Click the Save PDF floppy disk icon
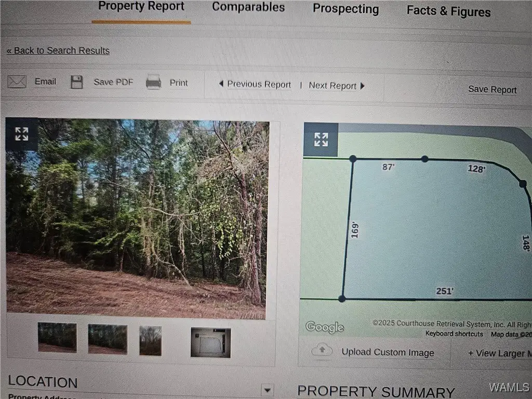The image size is (532, 399). pyautogui.click(x=77, y=82)
